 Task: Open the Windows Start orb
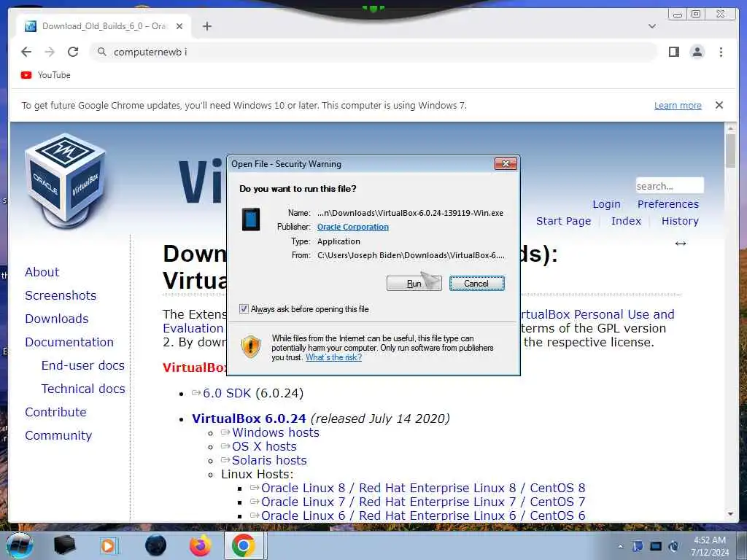click(20, 545)
